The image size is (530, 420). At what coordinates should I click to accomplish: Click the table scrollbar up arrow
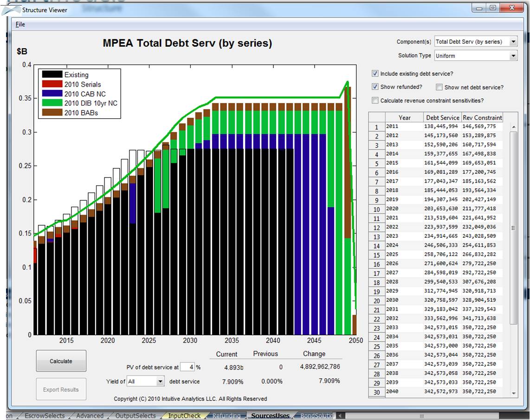click(513, 127)
